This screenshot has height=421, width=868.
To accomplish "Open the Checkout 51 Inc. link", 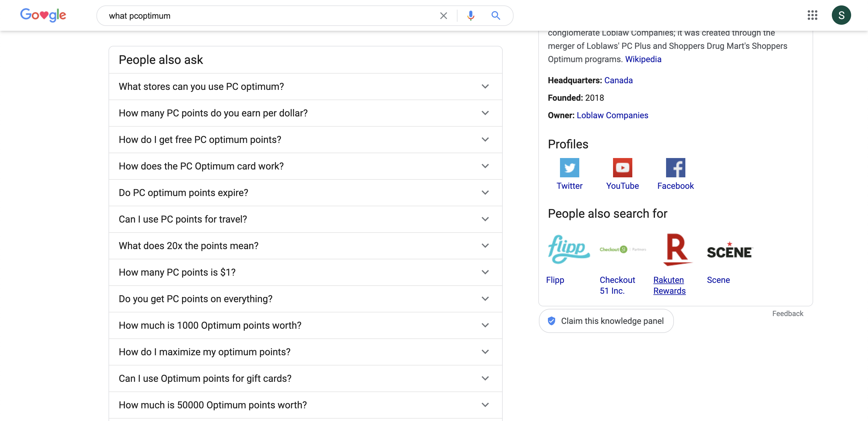I will pos(617,286).
